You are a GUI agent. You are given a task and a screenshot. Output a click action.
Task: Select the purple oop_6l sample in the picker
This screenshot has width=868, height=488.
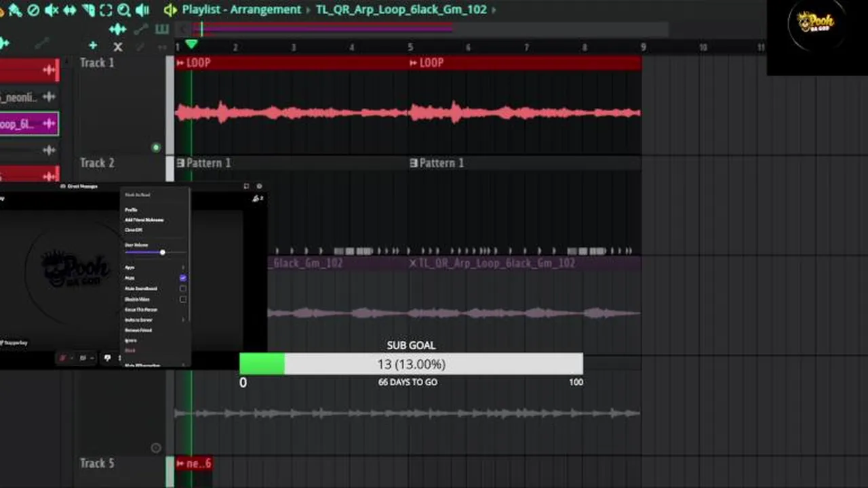point(29,124)
